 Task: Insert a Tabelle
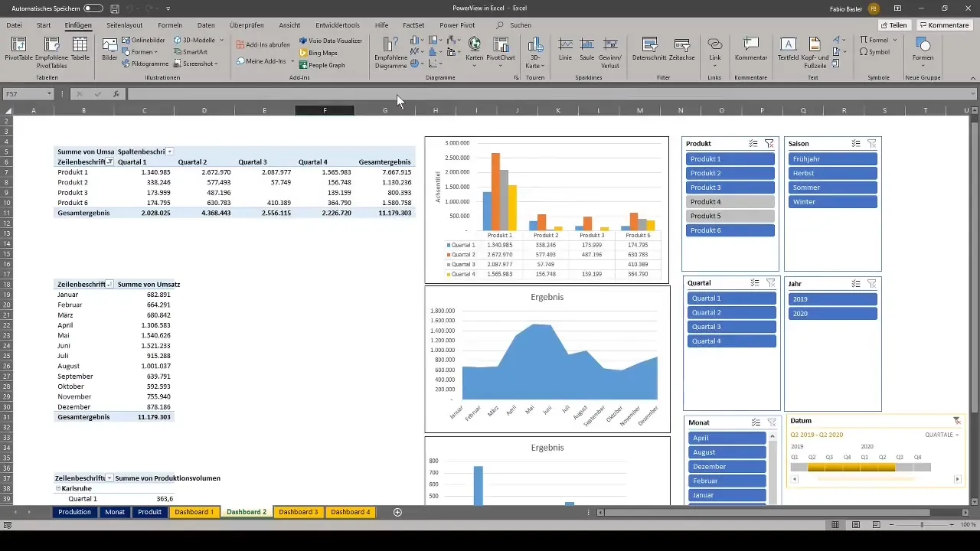80,50
